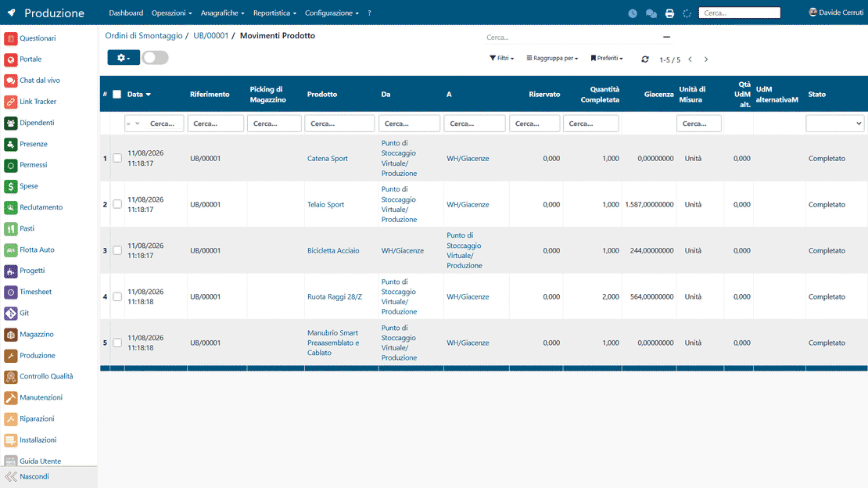Open Flotta Auto icon
This screenshot has height=488, width=868.
point(10,249)
